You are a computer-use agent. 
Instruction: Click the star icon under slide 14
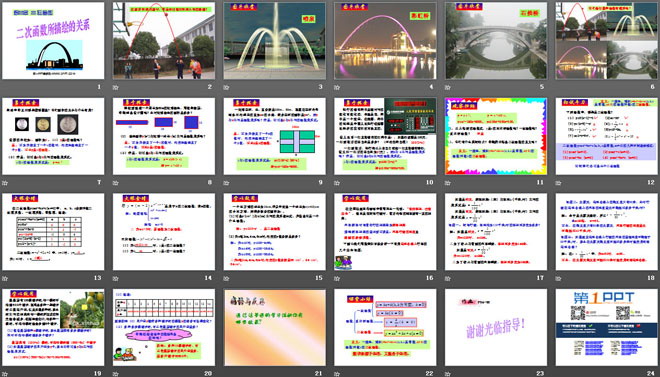(115, 279)
